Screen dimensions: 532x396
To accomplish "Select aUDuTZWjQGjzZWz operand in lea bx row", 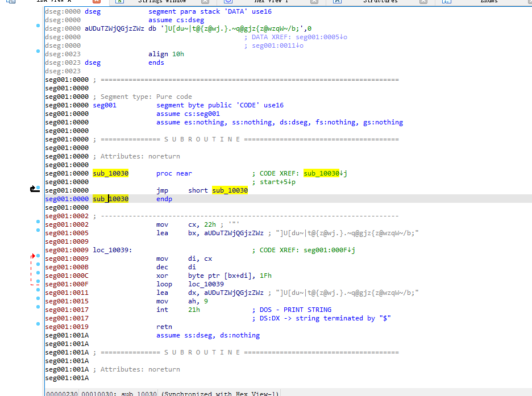I will [234, 233].
